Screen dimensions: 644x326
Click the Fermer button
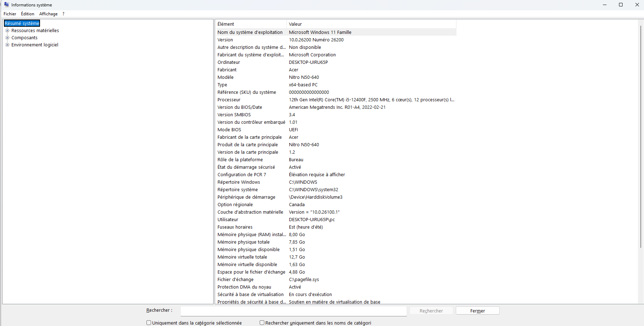478,311
